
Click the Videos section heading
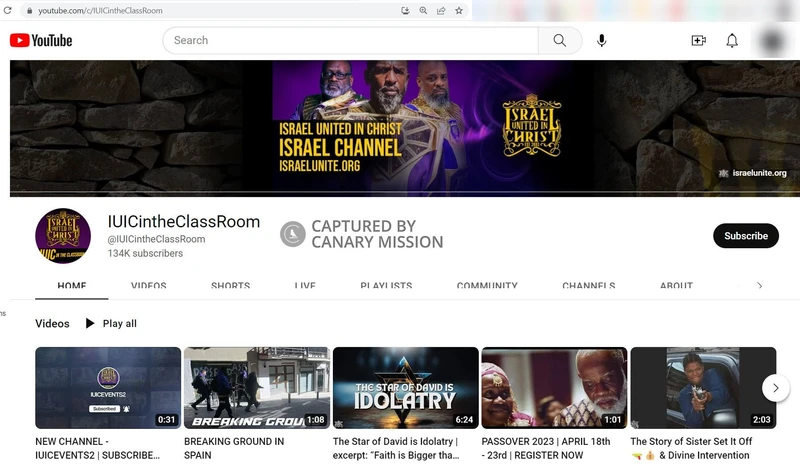(x=52, y=324)
